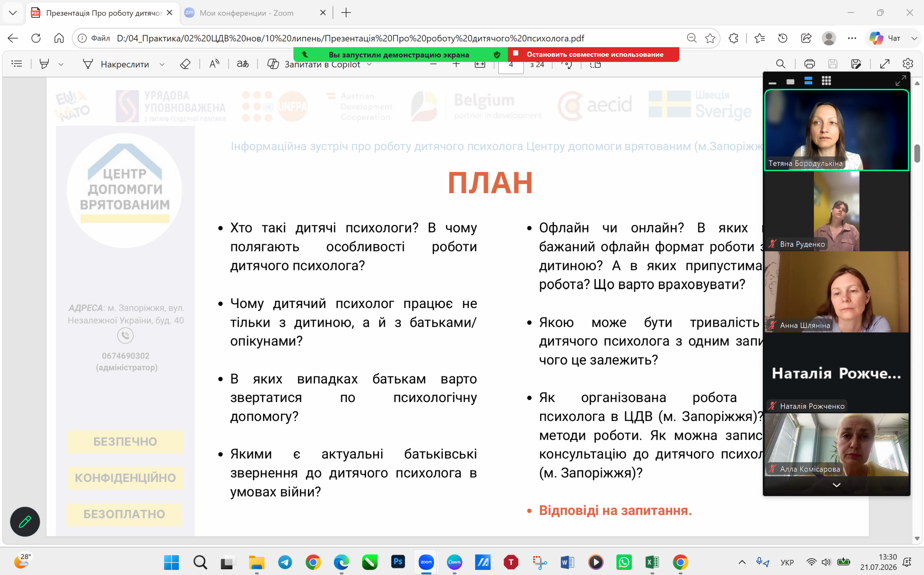
Task: Stop screen sharing with the red button
Action: pyautogui.click(x=593, y=54)
